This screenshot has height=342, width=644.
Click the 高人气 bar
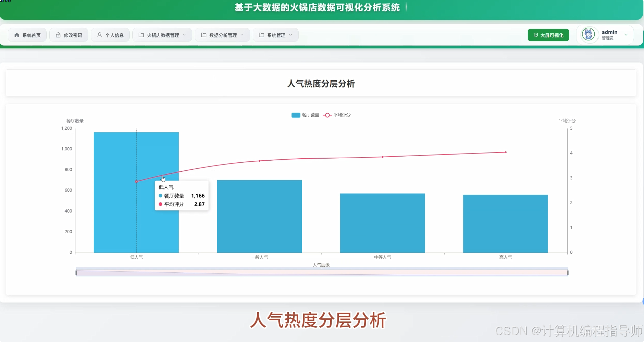pyautogui.click(x=506, y=224)
